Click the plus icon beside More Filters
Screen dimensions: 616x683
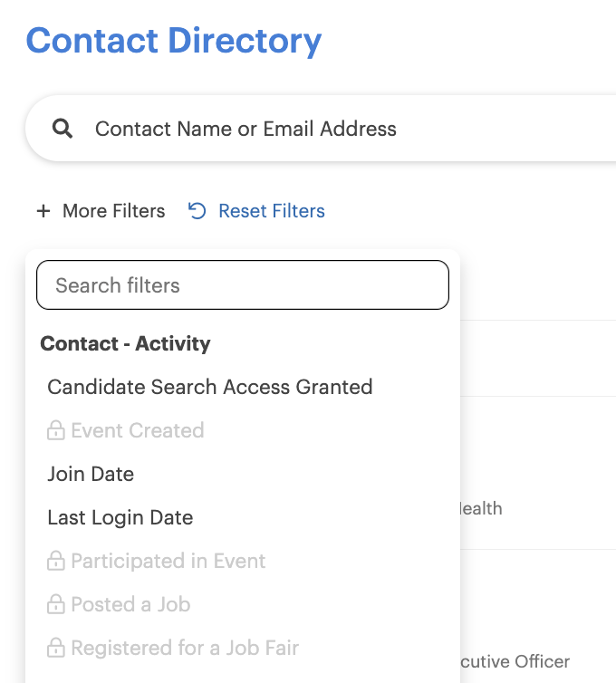point(43,211)
